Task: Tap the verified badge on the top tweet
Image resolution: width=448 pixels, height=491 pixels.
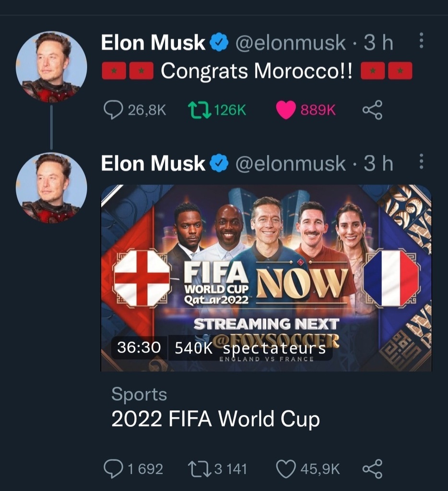Action: click(x=219, y=44)
